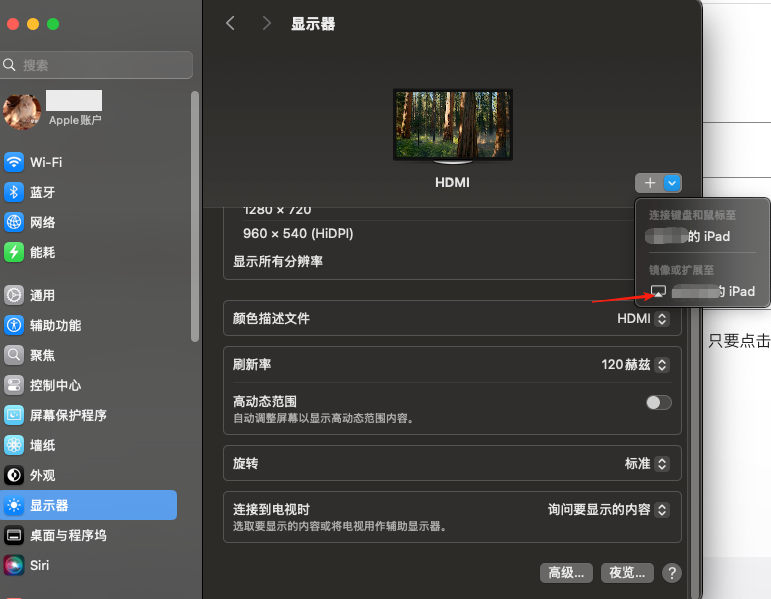This screenshot has width=771, height=599.
Task: Open the 墙纸 wallpaper icon
Action: click(x=14, y=445)
